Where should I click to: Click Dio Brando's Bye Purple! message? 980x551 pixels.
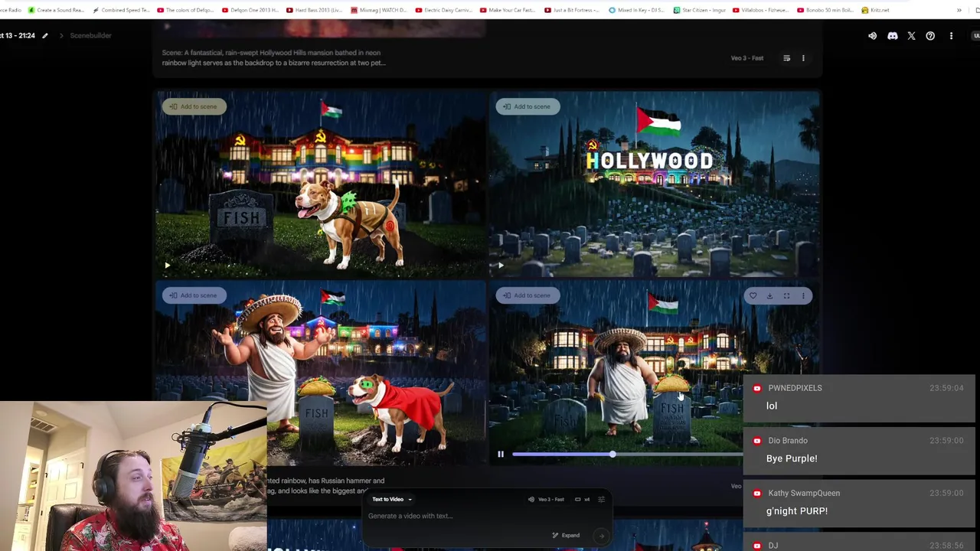(857, 450)
